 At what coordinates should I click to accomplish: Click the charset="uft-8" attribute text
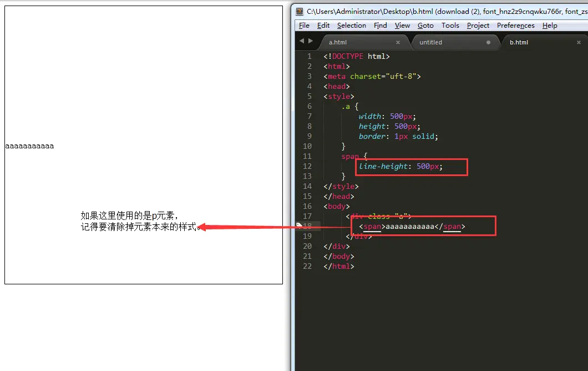click(383, 76)
